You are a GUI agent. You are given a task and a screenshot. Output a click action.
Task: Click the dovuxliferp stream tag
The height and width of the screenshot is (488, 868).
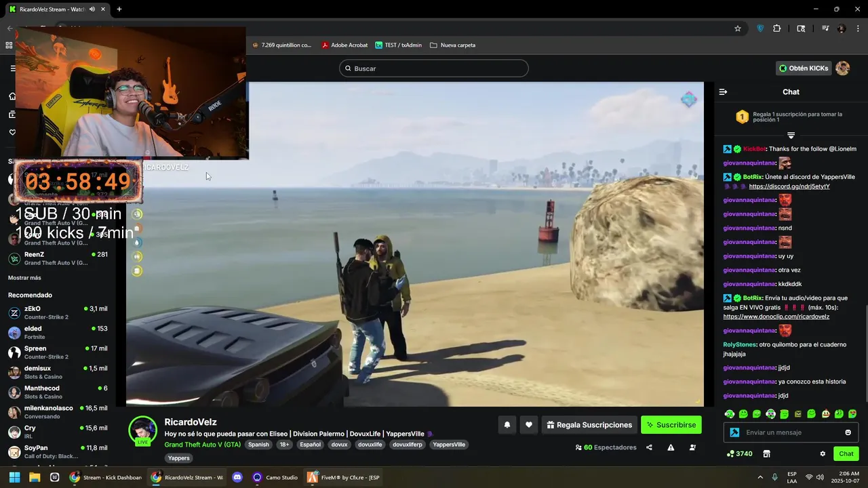[x=408, y=445]
